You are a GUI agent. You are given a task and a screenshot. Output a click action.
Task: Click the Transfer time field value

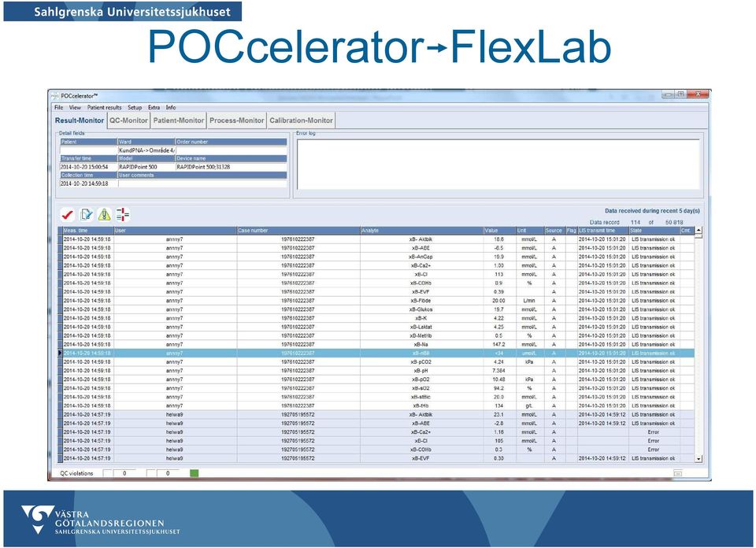pos(89,167)
